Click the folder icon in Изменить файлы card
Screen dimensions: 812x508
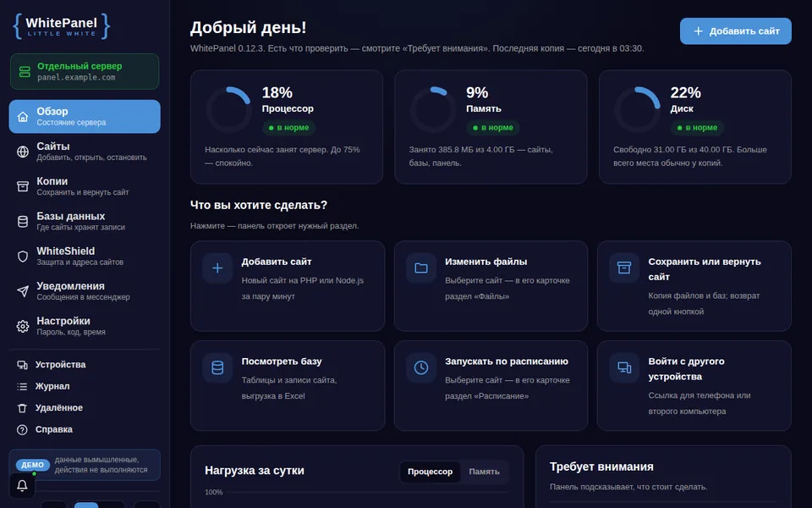click(x=421, y=268)
